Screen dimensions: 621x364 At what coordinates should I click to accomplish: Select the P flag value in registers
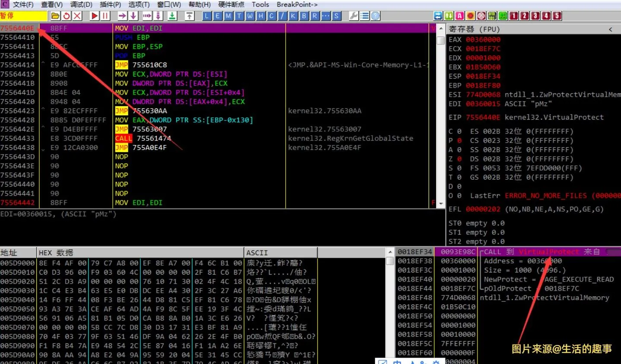click(459, 140)
